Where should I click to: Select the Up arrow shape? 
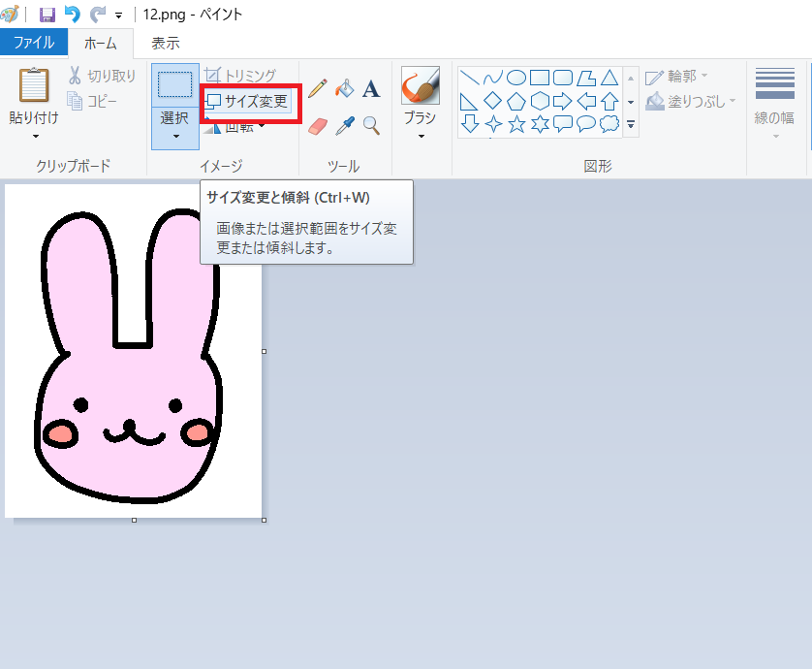(609, 101)
